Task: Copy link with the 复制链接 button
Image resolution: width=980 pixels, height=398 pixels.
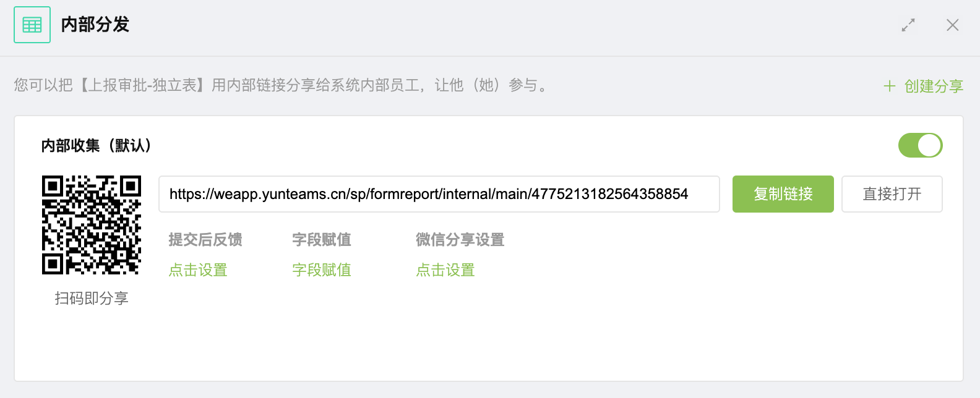Action: (x=783, y=194)
